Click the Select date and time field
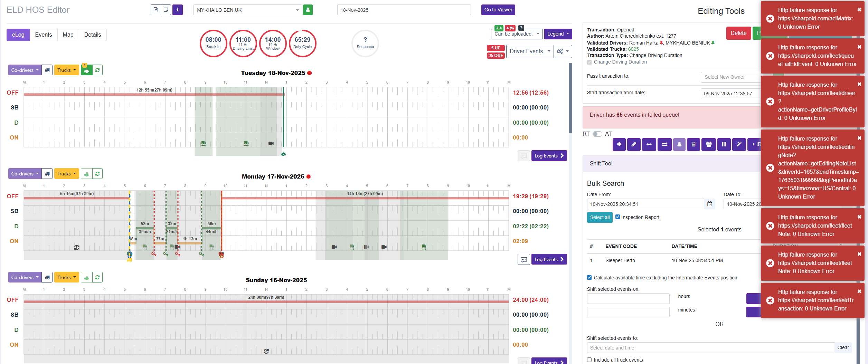 click(x=710, y=348)
